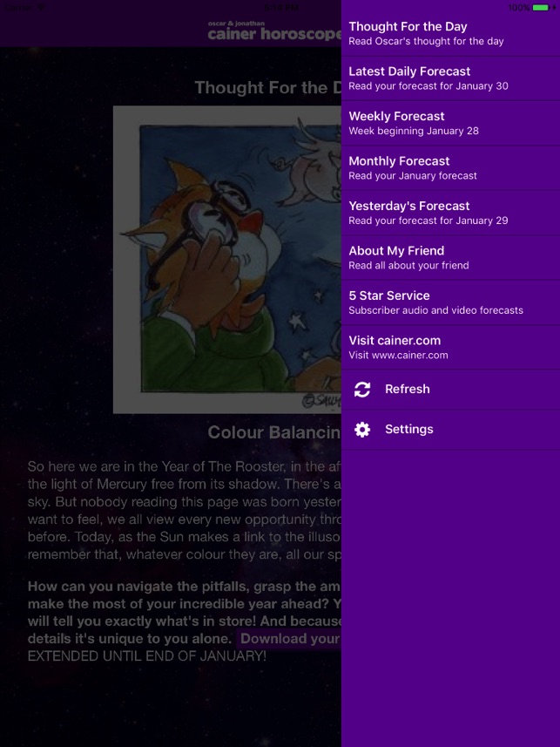Tap the dimmed article text to dismiss menu
The image size is (560, 747).
pyautogui.click(x=185, y=510)
